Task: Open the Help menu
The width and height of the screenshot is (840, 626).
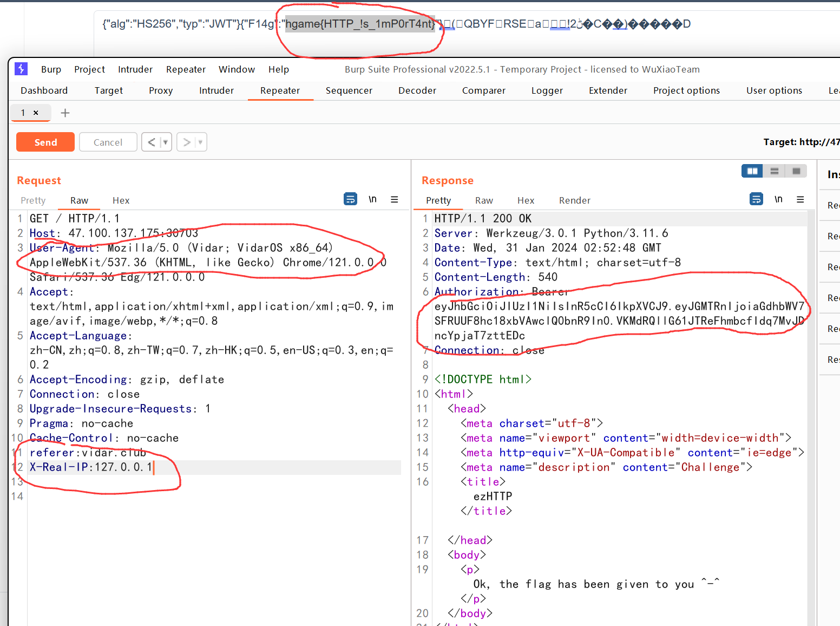Action: [279, 69]
